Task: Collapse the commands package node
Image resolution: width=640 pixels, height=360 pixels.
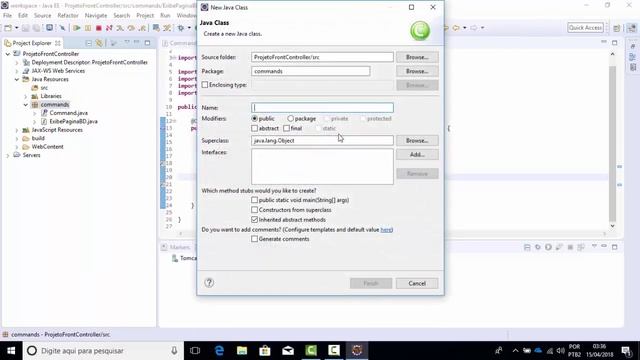Action: click(26, 104)
